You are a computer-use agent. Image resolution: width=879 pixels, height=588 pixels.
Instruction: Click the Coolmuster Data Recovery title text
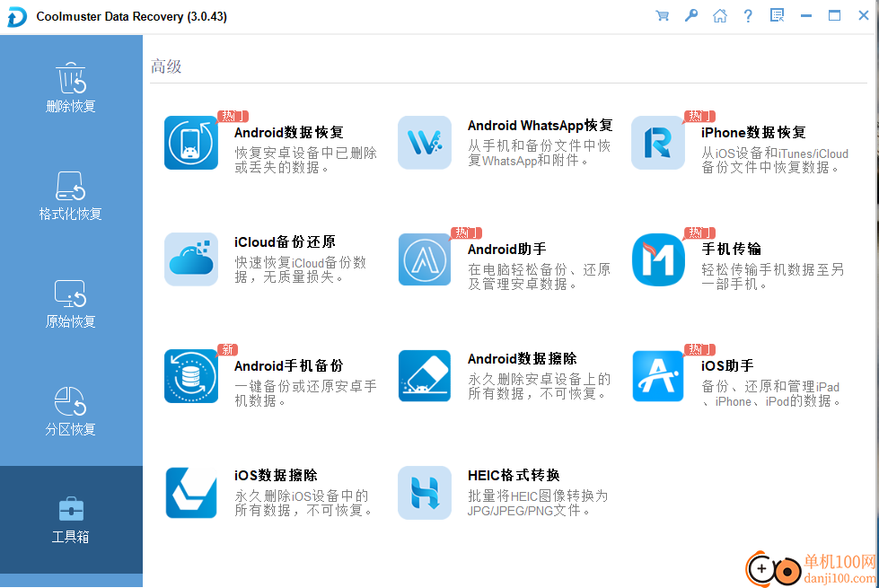tap(132, 16)
